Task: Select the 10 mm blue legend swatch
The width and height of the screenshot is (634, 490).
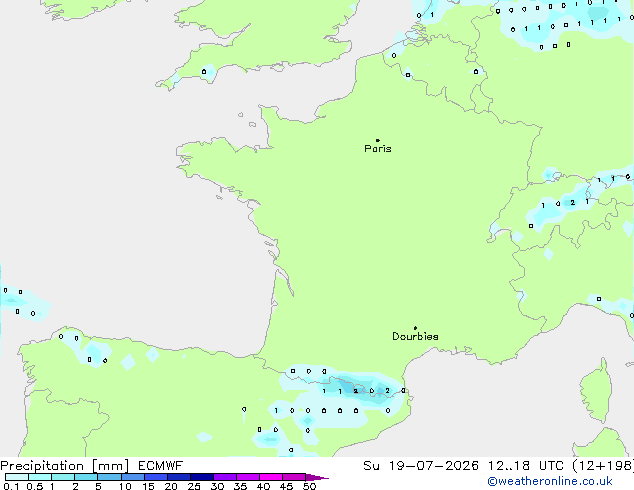Action: [133, 477]
